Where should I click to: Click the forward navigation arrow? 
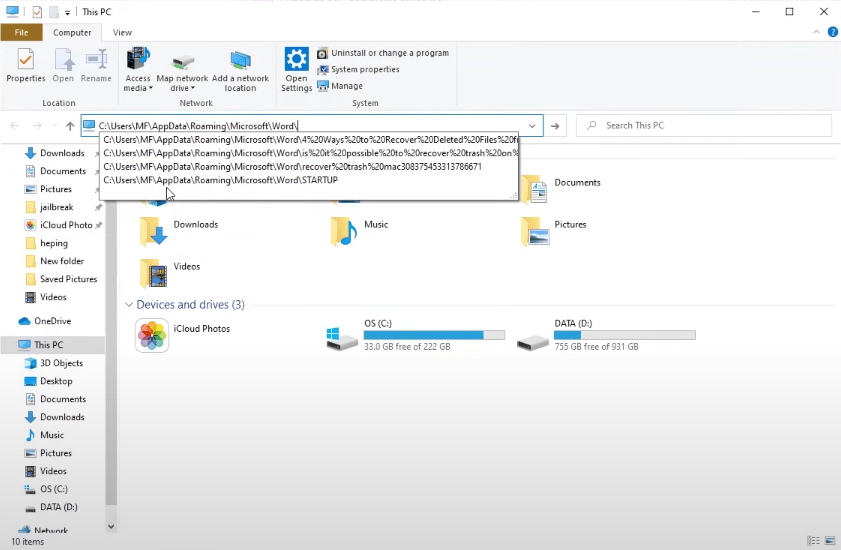37,126
